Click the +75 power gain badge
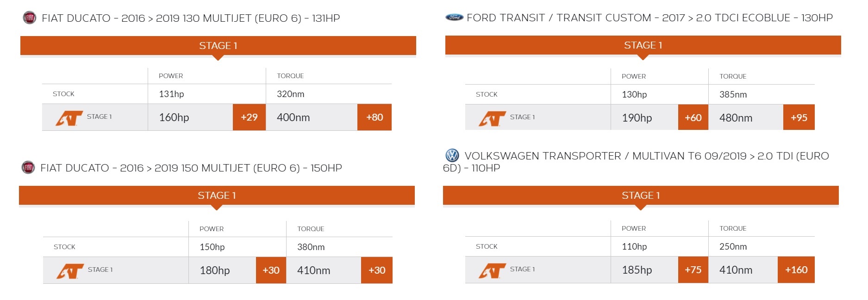The image size is (868, 300). [x=693, y=269]
